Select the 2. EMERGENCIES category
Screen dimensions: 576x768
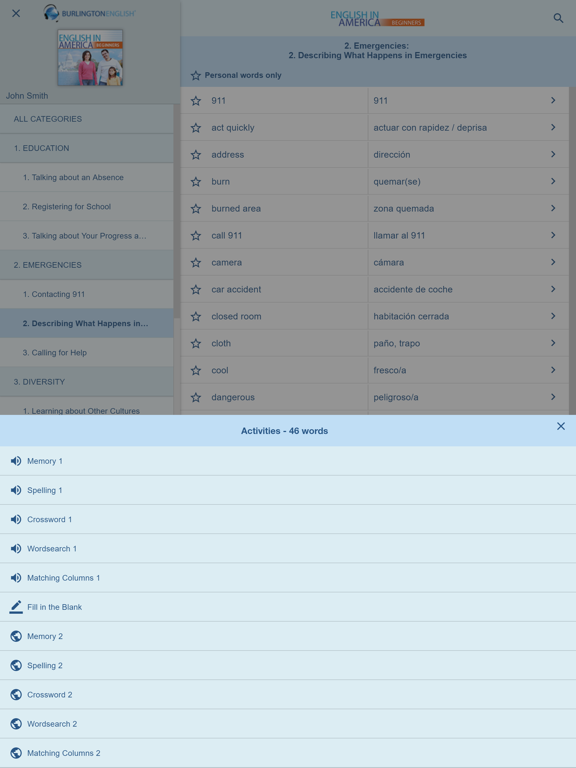(87, 265)
